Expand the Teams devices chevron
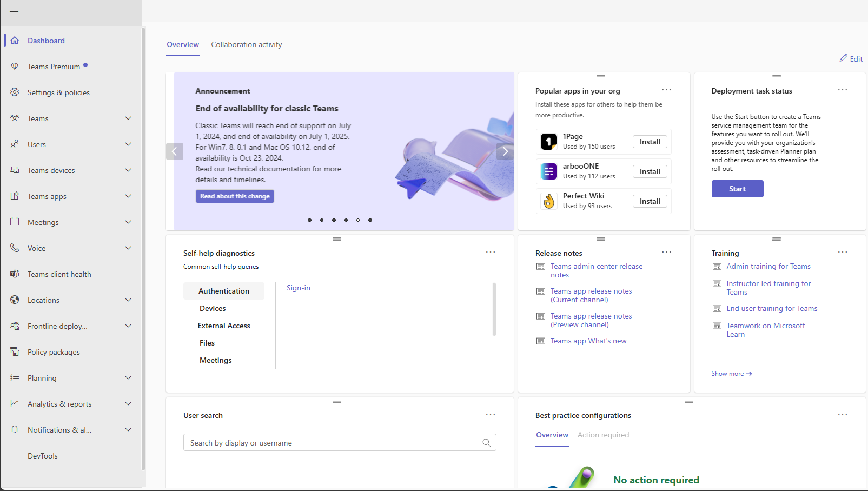 click(x=128, y=170)
